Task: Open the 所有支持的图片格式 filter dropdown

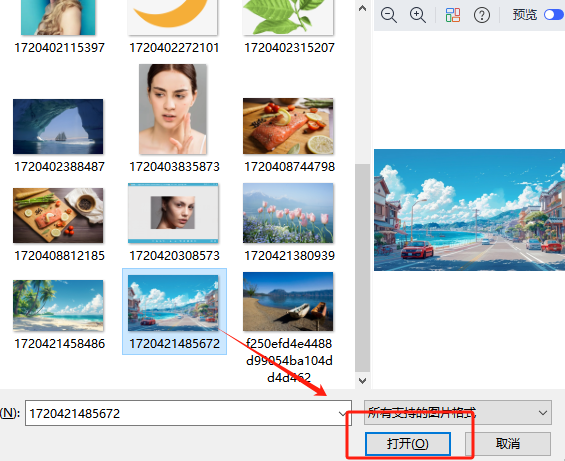Action: click(458, 413)
